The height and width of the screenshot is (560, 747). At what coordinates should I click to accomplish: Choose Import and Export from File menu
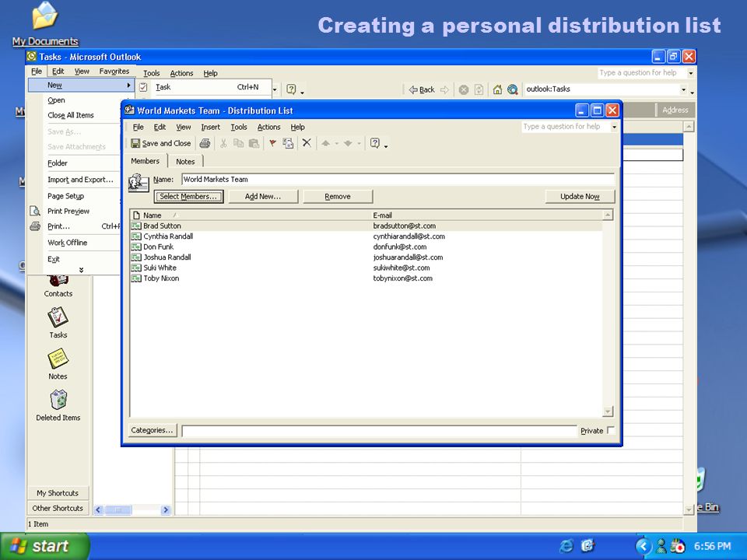click(80, 180)
